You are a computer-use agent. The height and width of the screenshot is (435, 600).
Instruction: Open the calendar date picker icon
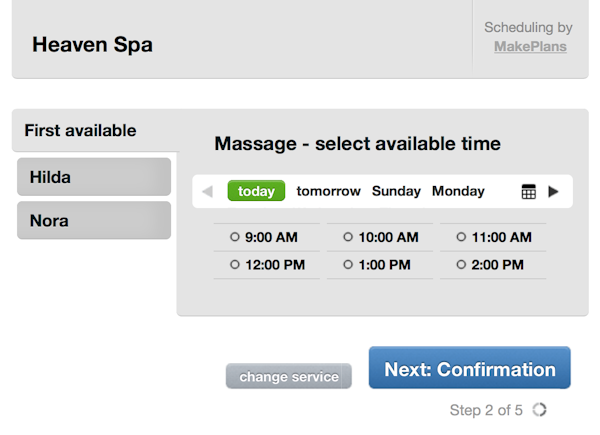(529, 192)
